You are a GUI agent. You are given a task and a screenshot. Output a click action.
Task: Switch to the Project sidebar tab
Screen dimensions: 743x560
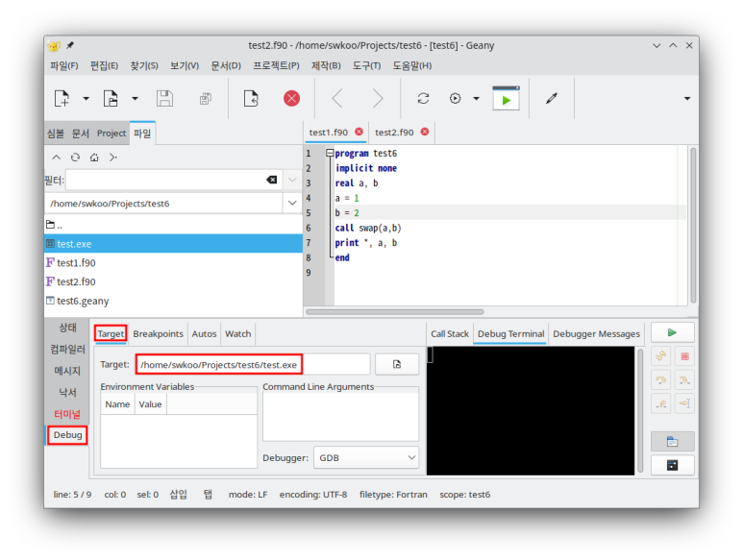(x=111, y=134)
